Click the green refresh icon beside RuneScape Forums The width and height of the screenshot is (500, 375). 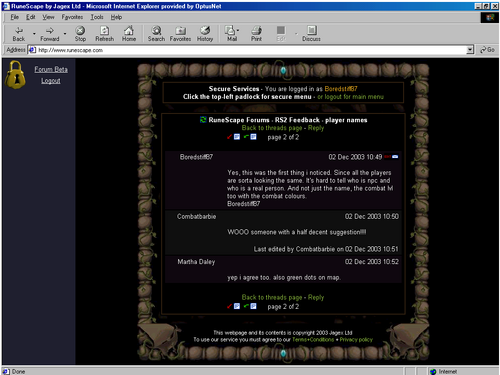point(203,119)
